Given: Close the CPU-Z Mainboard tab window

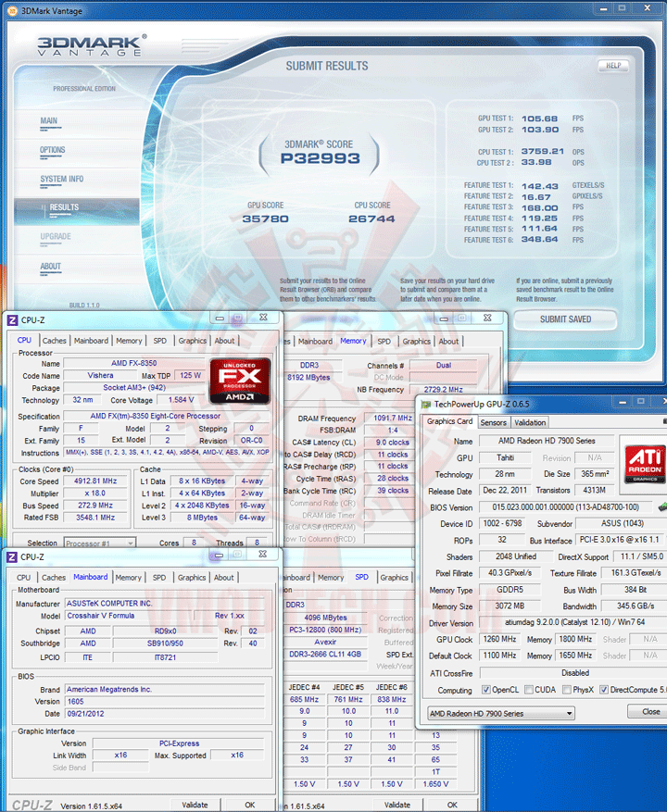Looking at the screenshot, I should pos(262,554).
